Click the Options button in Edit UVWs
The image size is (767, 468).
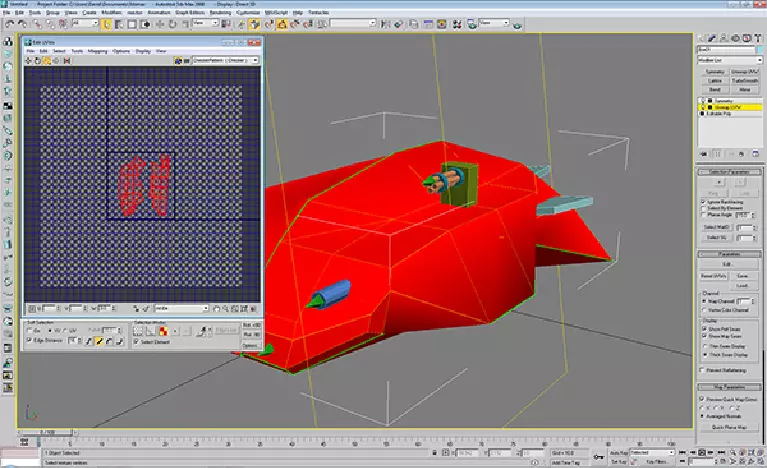[x=250, y=345]
